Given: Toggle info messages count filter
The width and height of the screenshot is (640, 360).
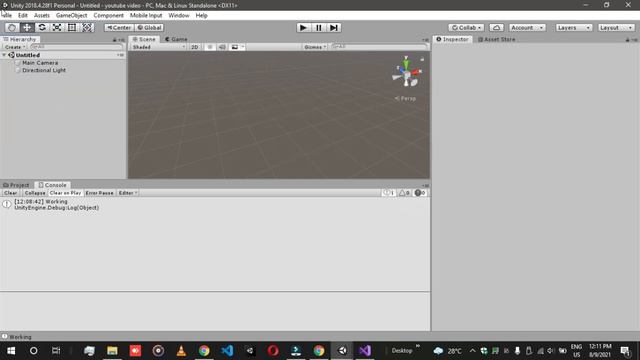Looking at the screenshot, I should pyautogui.click(x=389, y=193).
